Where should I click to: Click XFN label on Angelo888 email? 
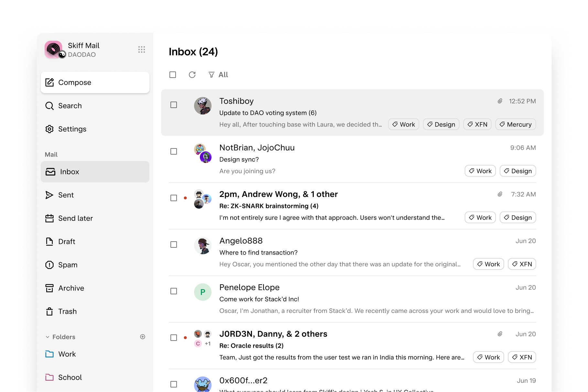point(522,264)
